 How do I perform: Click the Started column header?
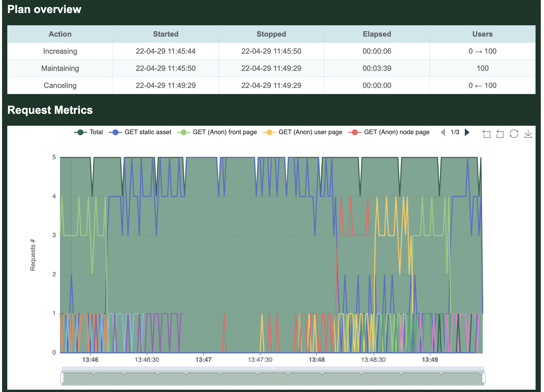(166, 34)
